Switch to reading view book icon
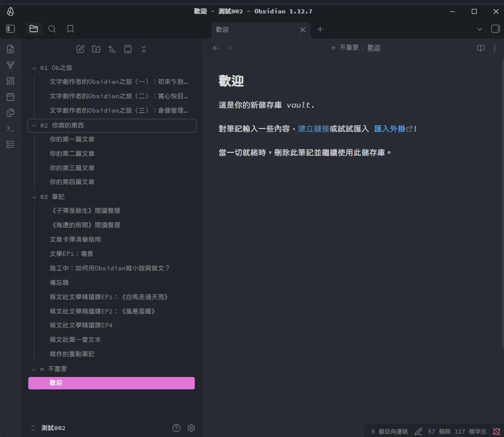The image size is (504, 437). [480, 48]
